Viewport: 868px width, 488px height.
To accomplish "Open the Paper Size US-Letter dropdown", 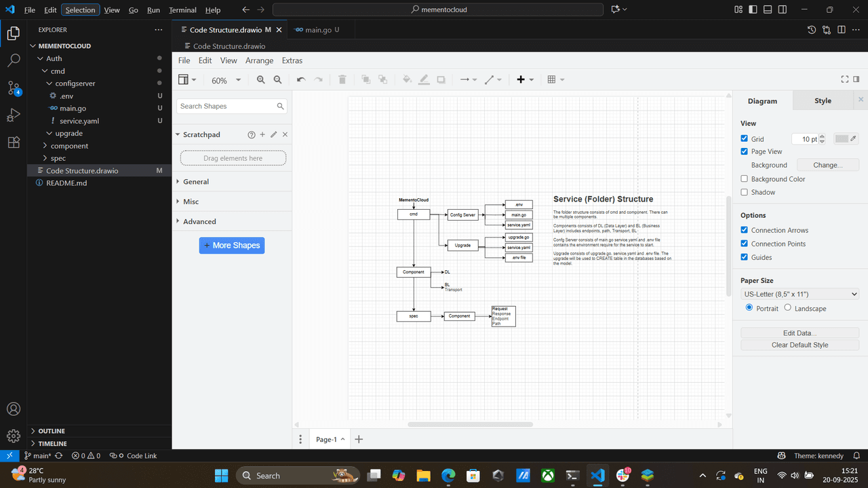I will (800, 294).
